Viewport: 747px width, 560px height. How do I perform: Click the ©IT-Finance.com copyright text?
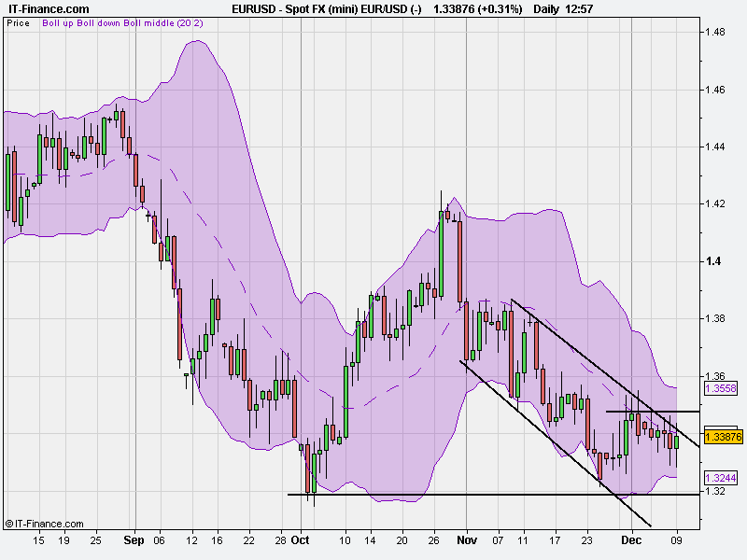[44, 524]
